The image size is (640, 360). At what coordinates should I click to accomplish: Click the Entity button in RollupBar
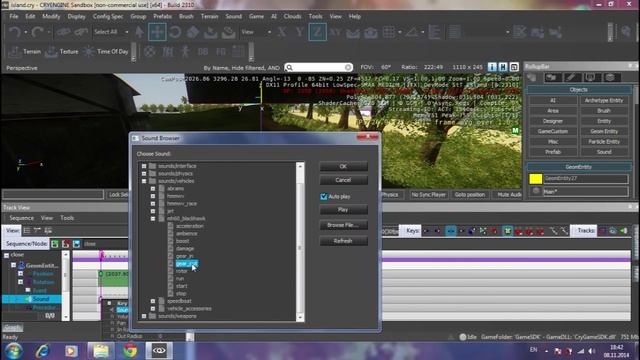604,121
